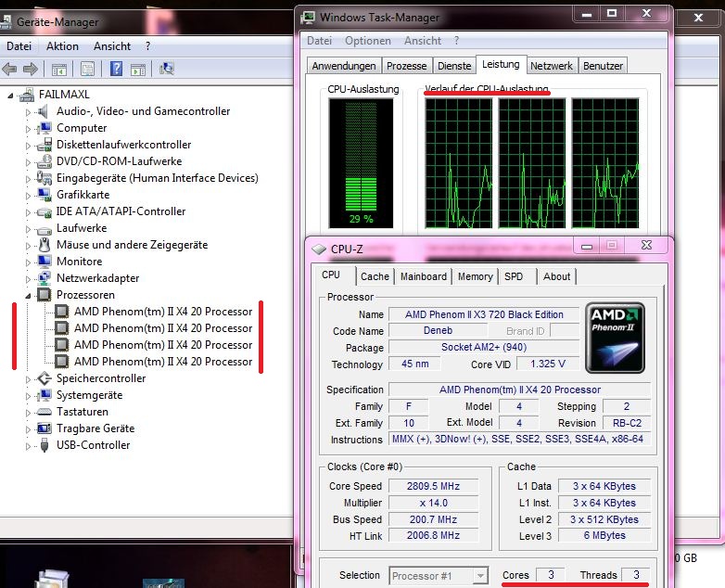
Task: Click the IDE ATA/ATAPI-Controller icon
Action: click(44, 211)
